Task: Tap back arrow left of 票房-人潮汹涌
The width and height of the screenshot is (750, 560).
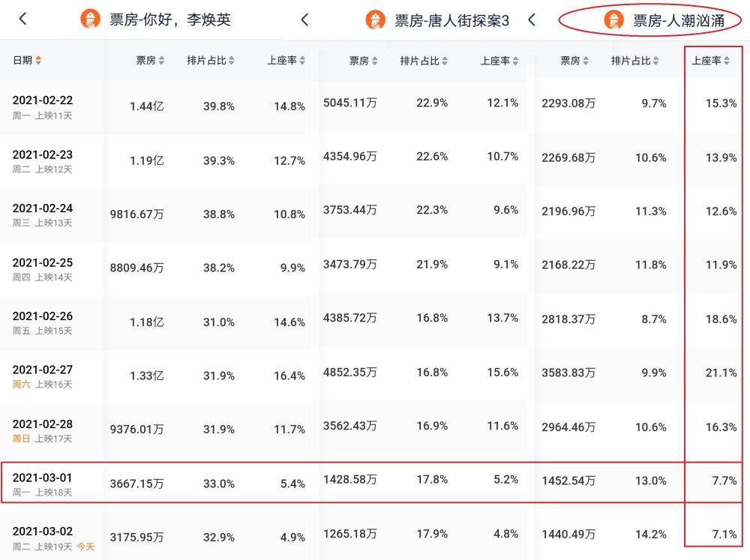Action: (532, 20)
